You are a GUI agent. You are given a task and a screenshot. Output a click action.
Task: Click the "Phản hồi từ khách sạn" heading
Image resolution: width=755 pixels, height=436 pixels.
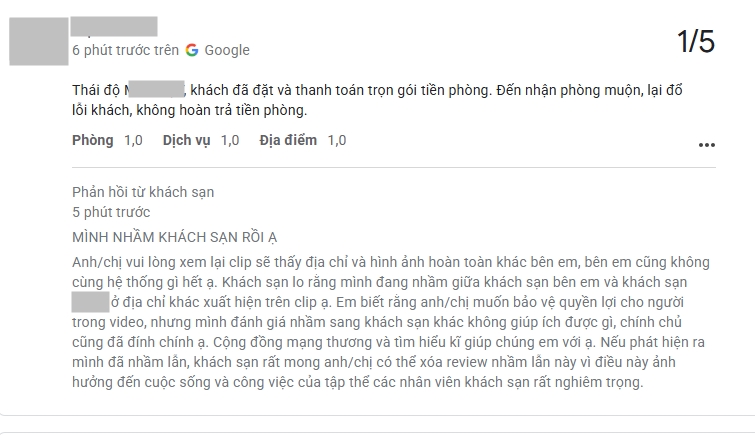point(143,192)
